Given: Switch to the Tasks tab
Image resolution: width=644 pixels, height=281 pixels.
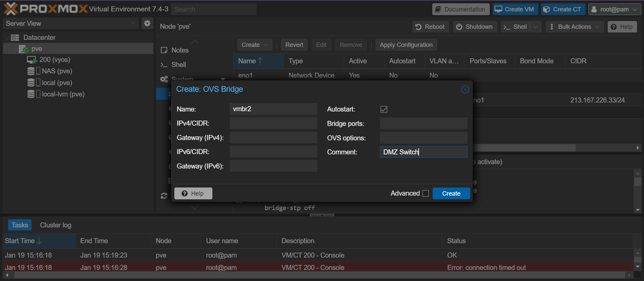Looking at the screenshot, I should pos(20,225).
